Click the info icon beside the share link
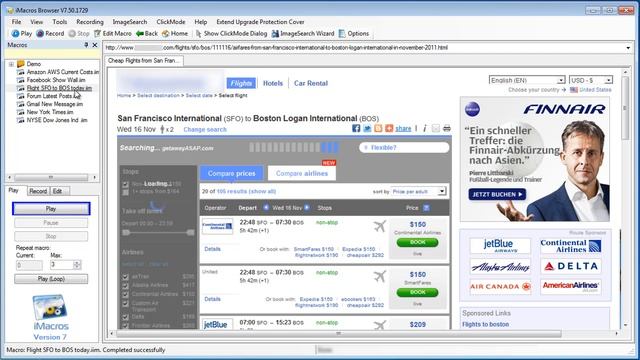 [424, 128]
